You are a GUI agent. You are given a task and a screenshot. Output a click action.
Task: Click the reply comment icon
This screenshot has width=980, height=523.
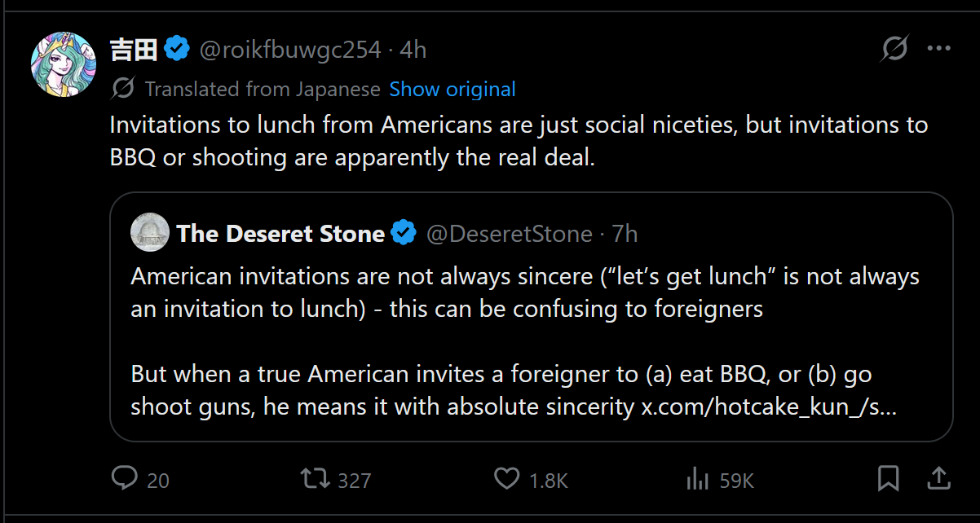pos(124,478)
